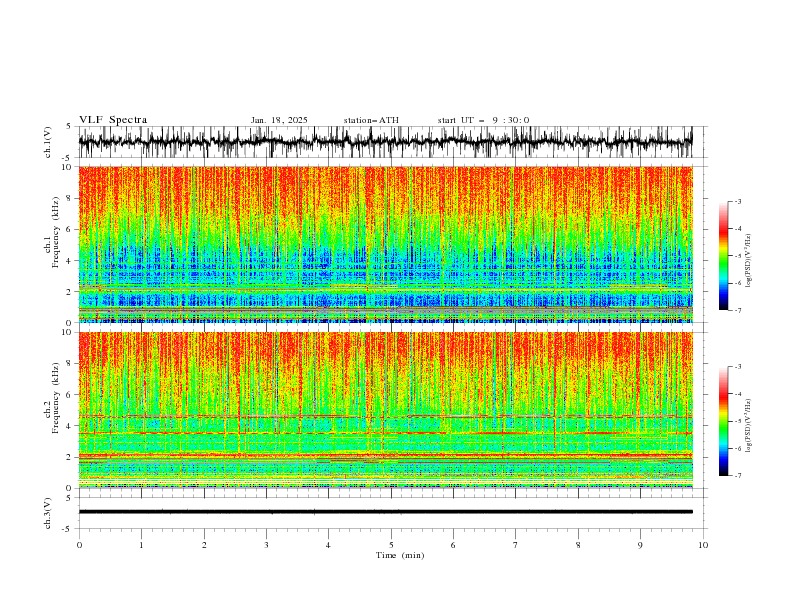The image size is (792, 612).
Task: Click the upper PSD color scale bar
Action: [724, 256]
